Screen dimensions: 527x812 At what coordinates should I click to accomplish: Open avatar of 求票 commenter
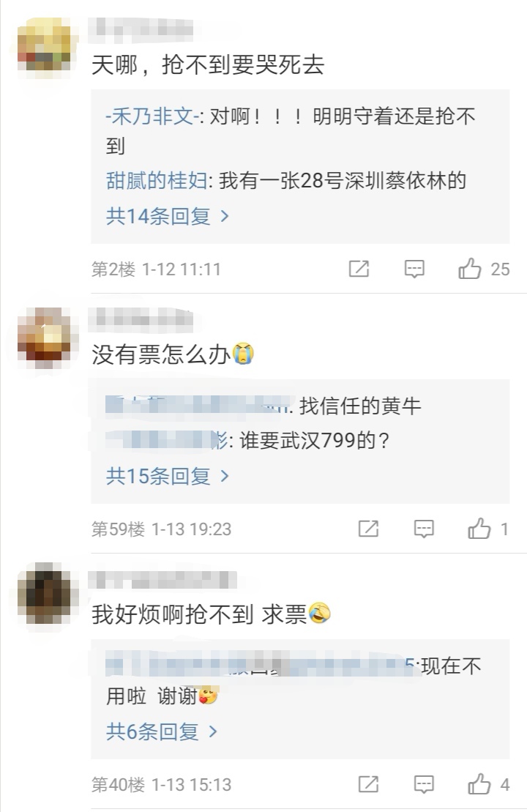pyautogui.click(x=44, y=592)
